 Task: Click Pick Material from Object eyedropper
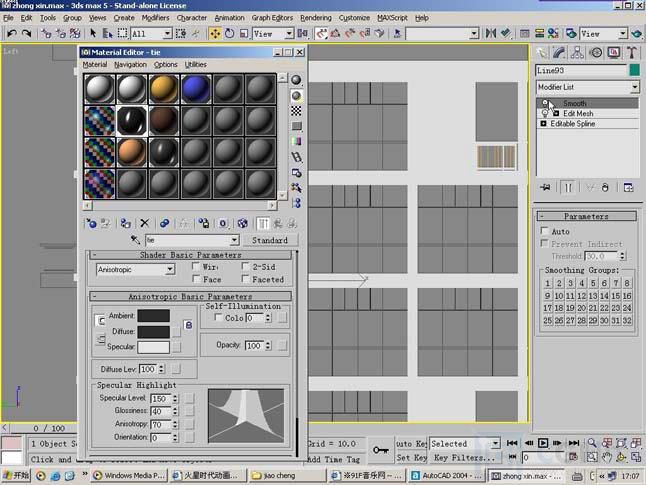click(135, 239)
